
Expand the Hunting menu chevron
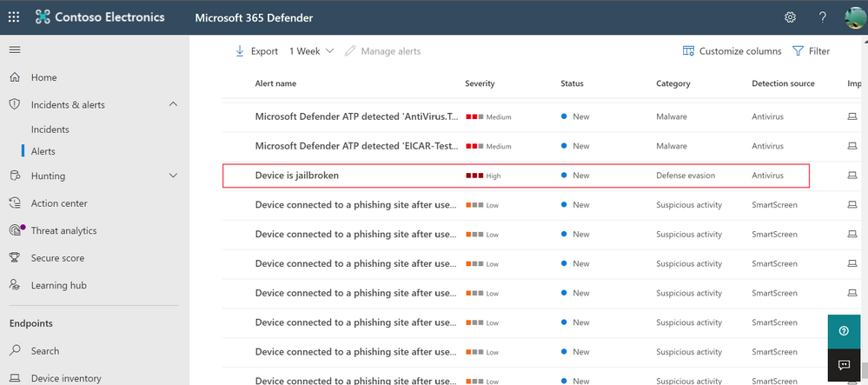[173, 176]
